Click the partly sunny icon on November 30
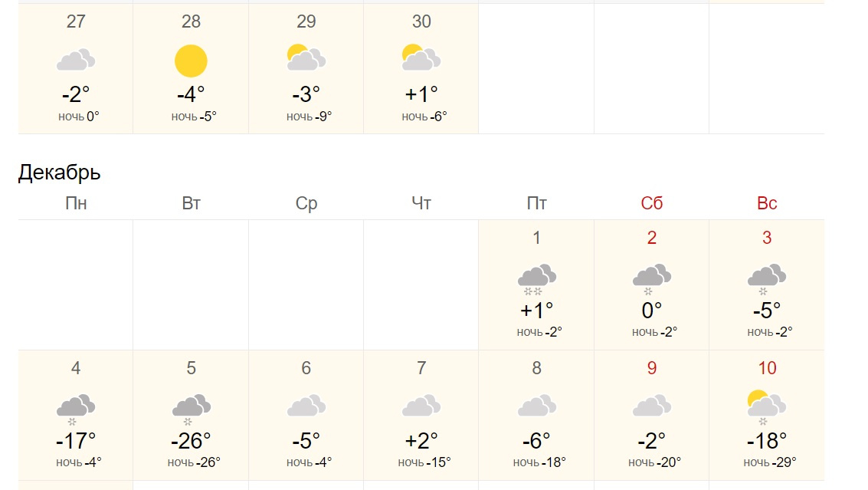 (x=421, y=58)
